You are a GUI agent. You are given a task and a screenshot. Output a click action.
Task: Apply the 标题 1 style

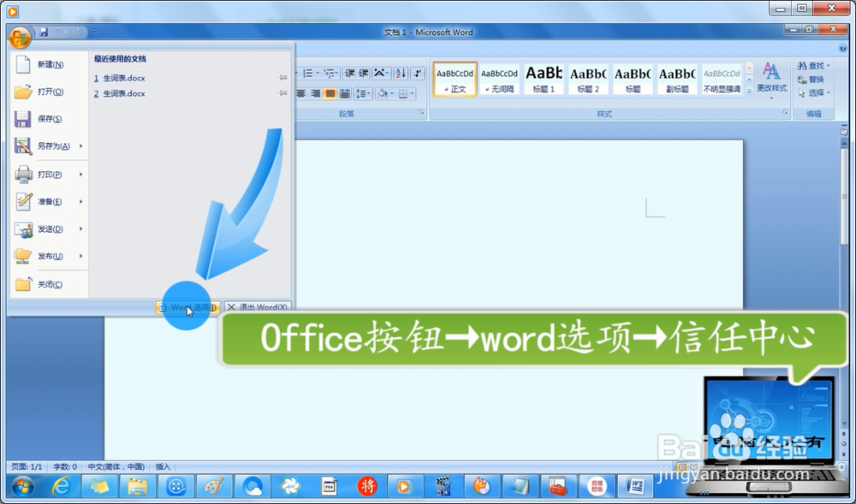pyautogui.click(x=544, y=79)
